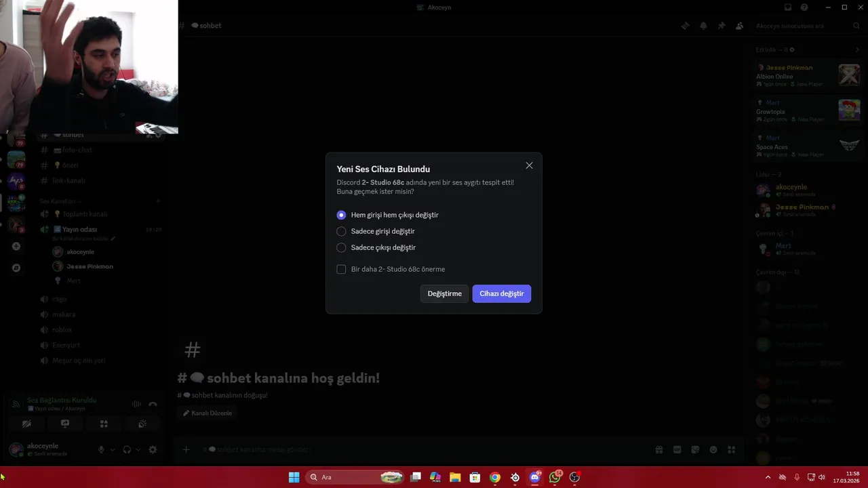
Task: Click the 'Akoceyn sunucusunu ara' search field
Action: (807, 26)
